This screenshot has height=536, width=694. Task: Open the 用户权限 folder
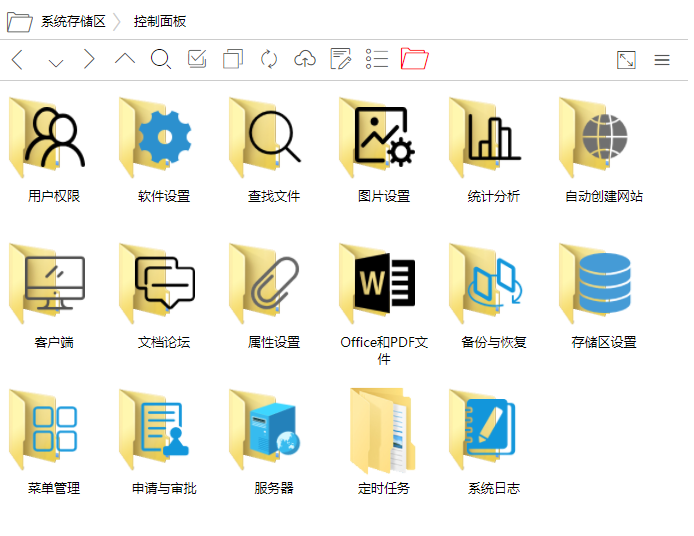[x=47, y=137]
